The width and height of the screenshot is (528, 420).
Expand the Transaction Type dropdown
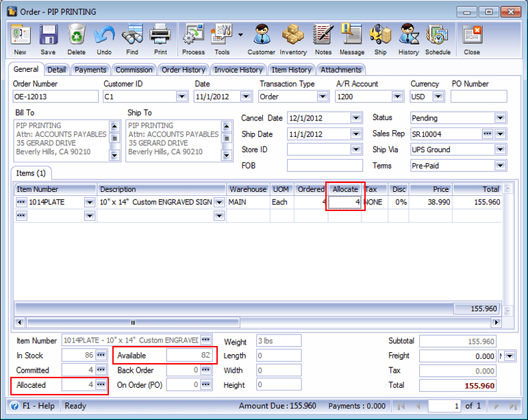323,97
